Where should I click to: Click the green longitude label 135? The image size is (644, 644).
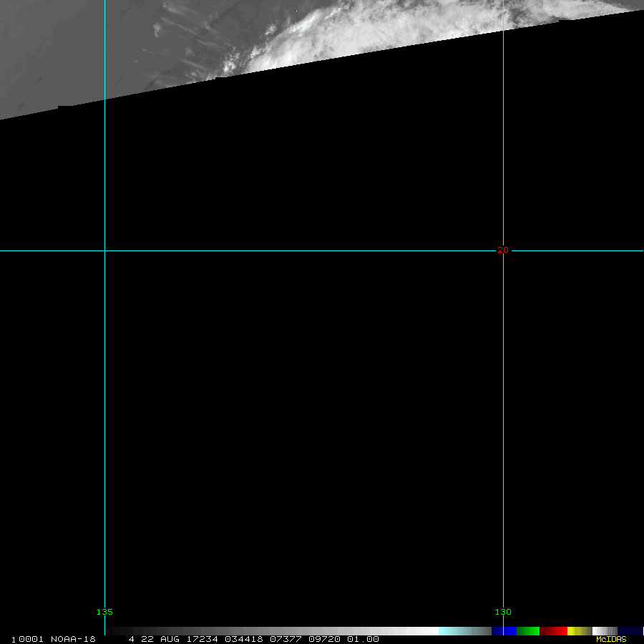(x=104, y=612)
